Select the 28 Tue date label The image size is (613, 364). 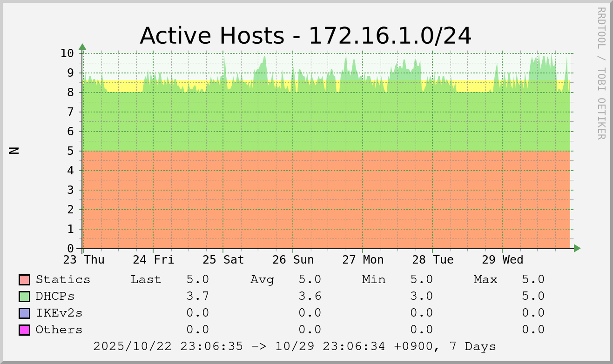(x=433, y=260)
